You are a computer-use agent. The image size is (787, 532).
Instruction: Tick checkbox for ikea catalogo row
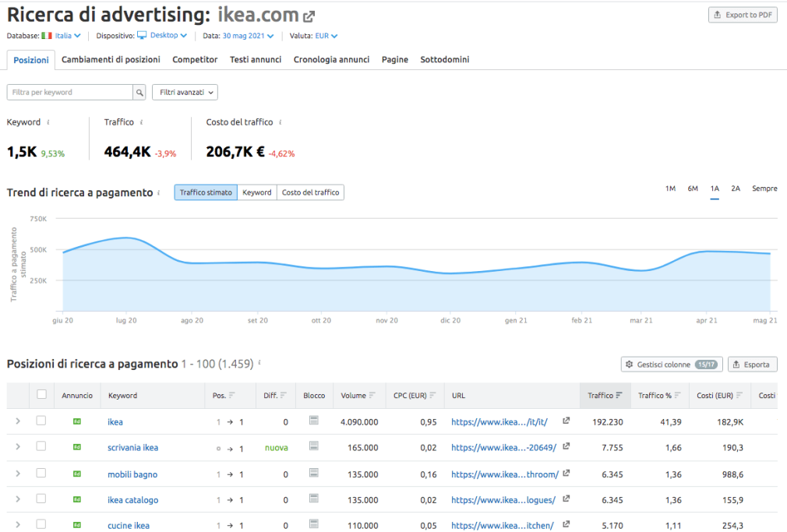pos(41,499)
